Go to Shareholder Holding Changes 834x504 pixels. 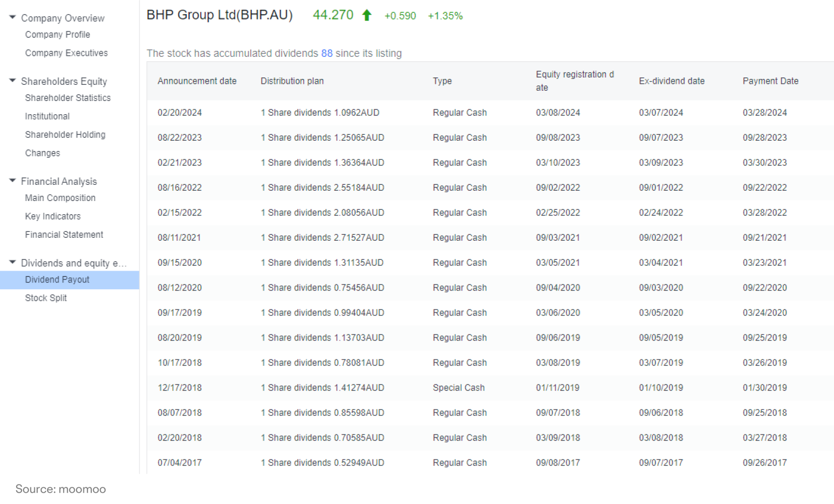[x=65, y=144]
